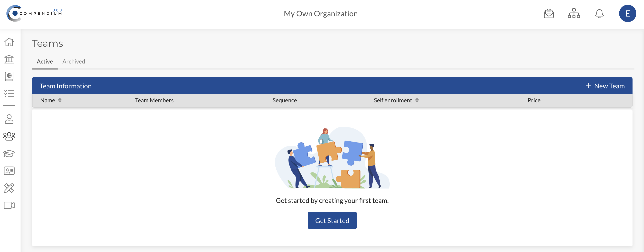The height and width of the screenshot is (252, 644).
Task: Open the checklist sidebar icon
Action: click(9, 94)
